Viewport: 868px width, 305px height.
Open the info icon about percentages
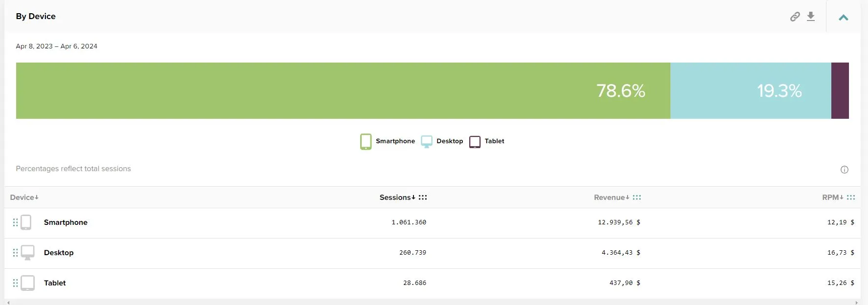coord(844,170)
